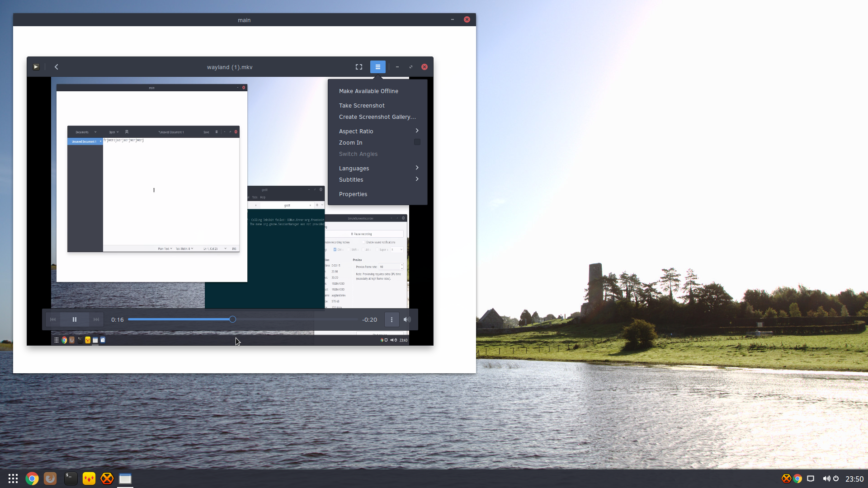Open the power menu tray icon
Screen dimensions: 868x488
click(836, 479)
